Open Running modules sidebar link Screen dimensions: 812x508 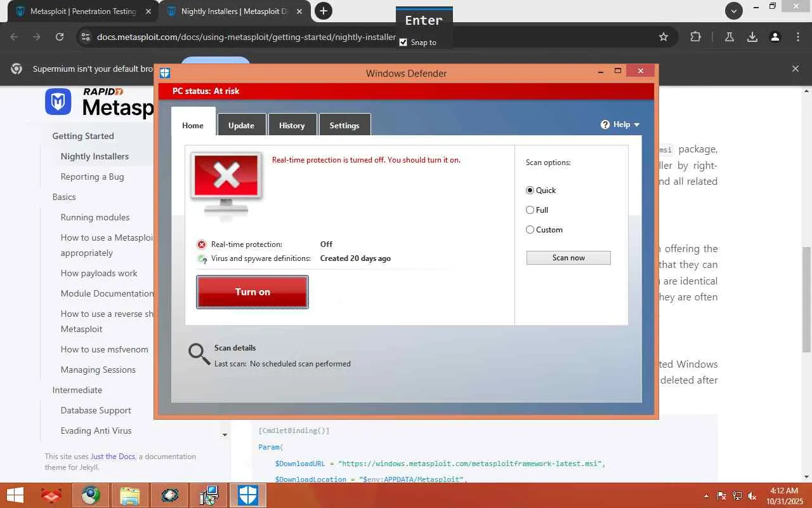coord(95,217)
